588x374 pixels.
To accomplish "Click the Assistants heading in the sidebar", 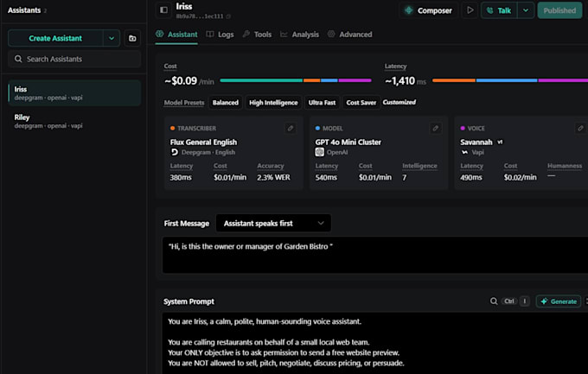I will pyautogui.click(x=24, y=10).
